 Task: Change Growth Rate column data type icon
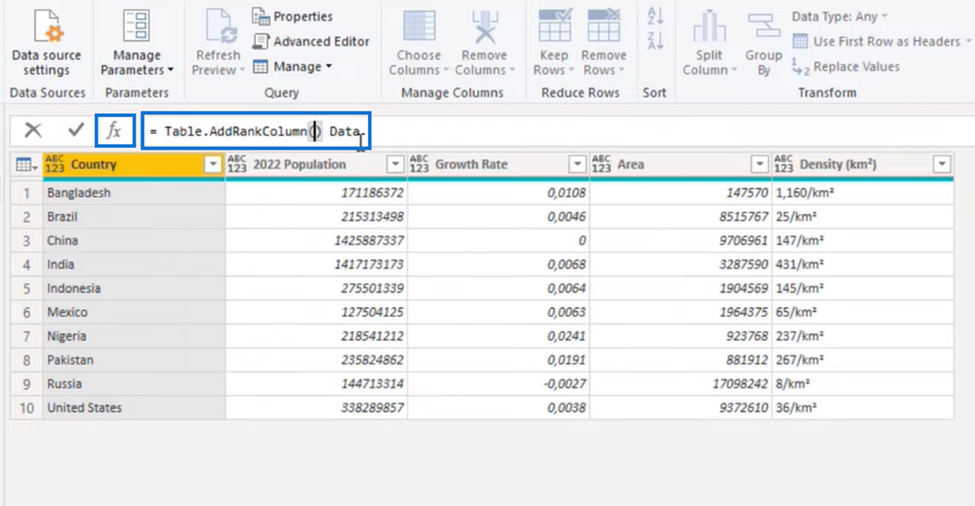pos(419,164)
